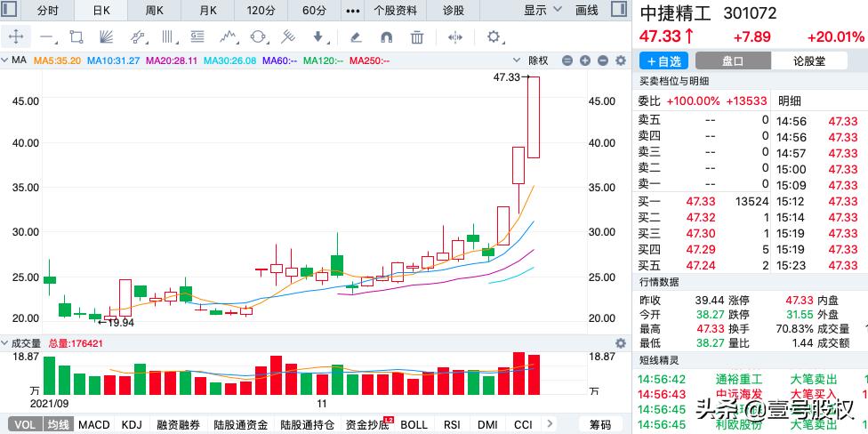Click the minus circle left of plus
868x434 pixels.
tap(567, 60)
